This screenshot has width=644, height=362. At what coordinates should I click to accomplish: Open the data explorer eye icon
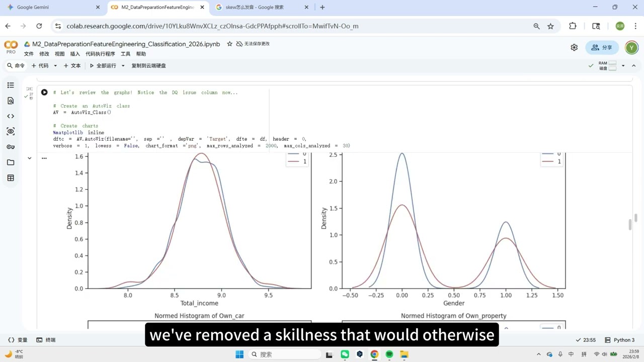click(11, 132)
